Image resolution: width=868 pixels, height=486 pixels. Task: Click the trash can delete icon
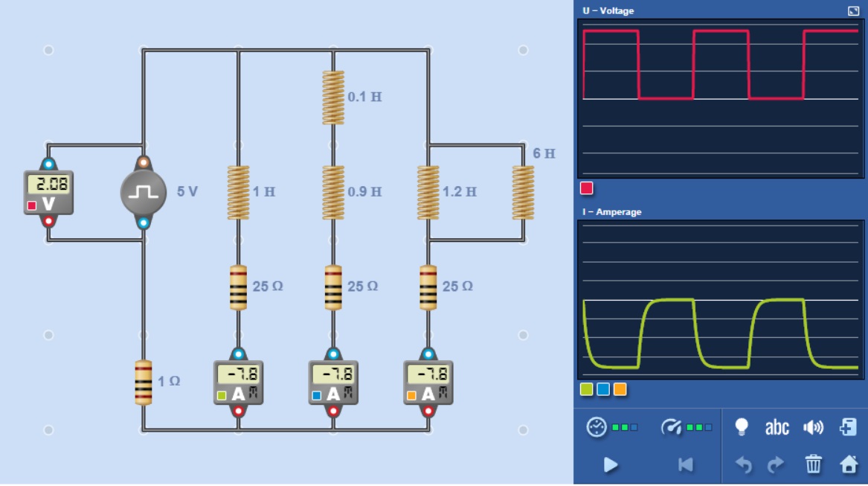[814, 465]
